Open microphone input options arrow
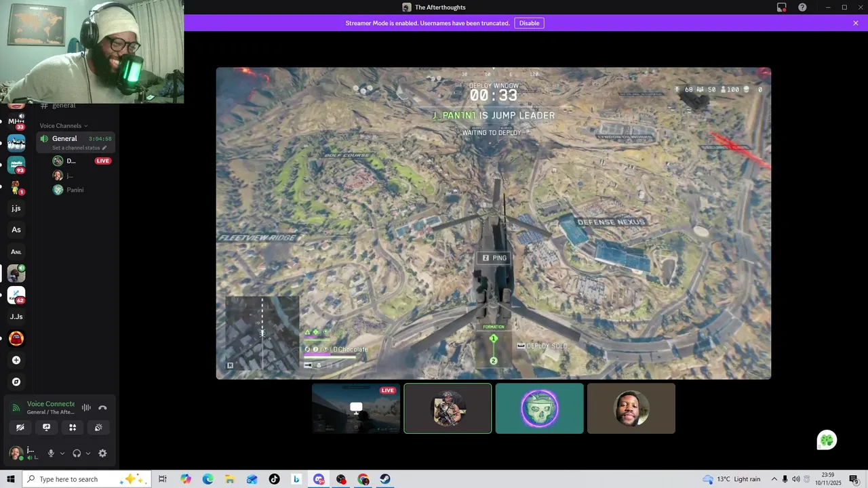The image size is (868, 488). point(62,453)
